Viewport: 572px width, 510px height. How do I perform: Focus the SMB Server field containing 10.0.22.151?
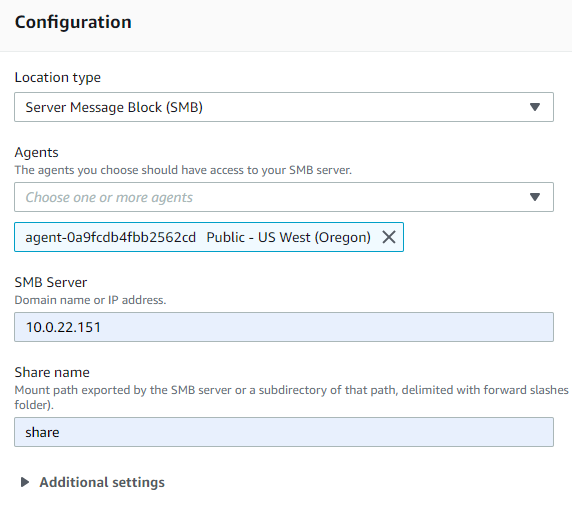click(x=284, y=327)
